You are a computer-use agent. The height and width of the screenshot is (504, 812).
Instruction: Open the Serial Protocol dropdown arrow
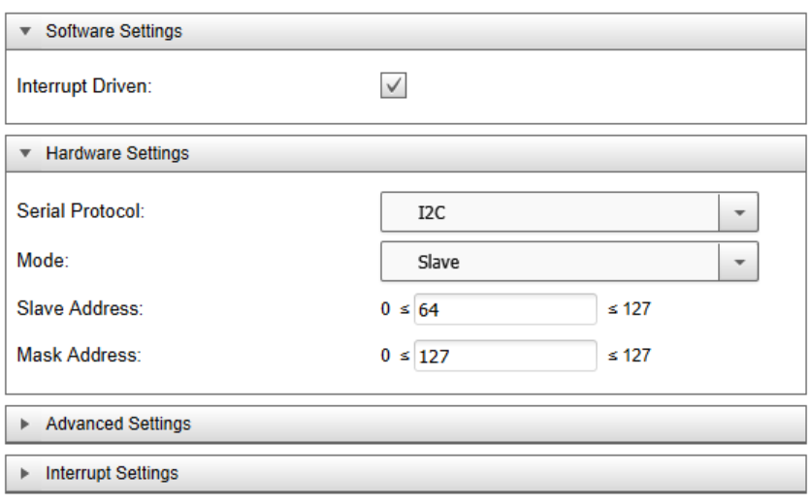[x=738, y=213]
